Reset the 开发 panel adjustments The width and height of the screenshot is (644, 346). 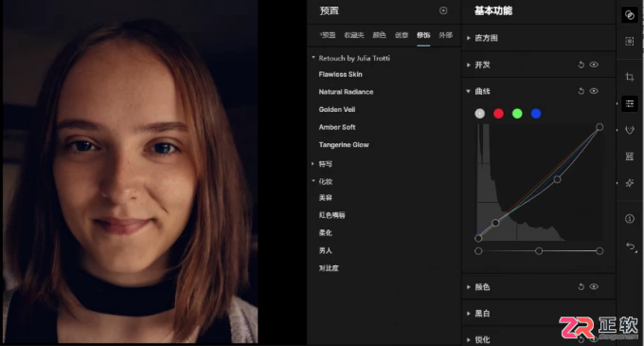point(581,64)
